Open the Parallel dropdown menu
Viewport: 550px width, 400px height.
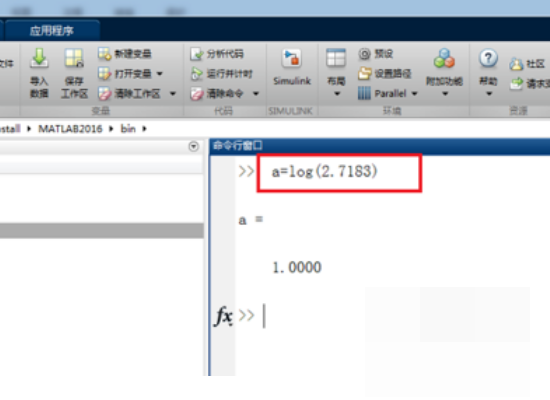click(414, 94)
